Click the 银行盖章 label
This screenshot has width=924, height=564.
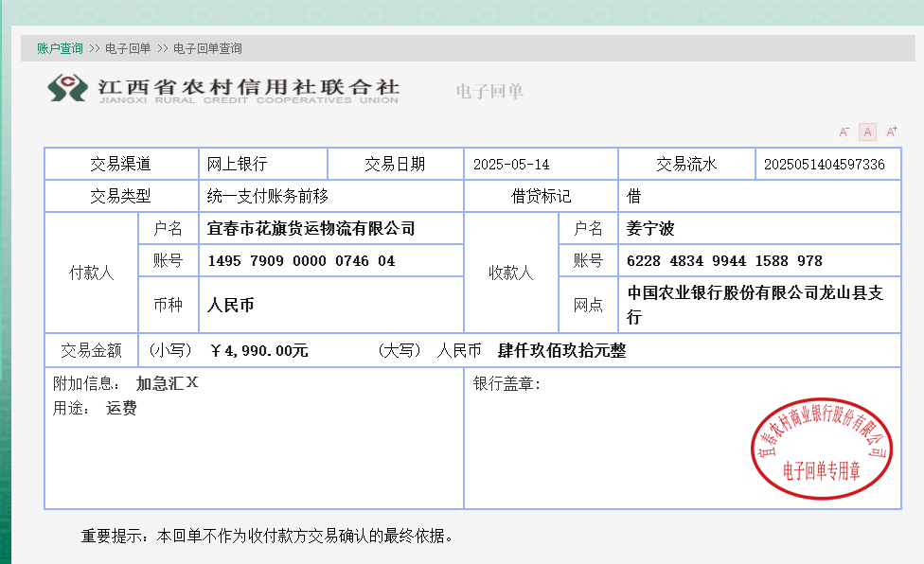tap(506, 383)
